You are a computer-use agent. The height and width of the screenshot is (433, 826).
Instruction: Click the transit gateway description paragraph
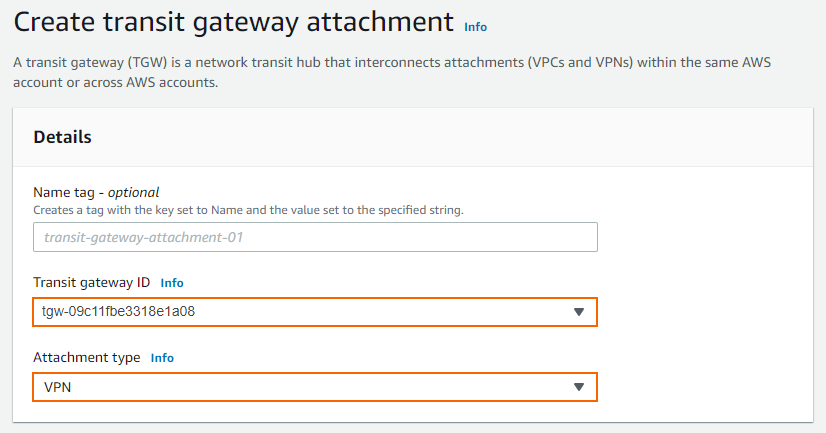tap(392, 72)
